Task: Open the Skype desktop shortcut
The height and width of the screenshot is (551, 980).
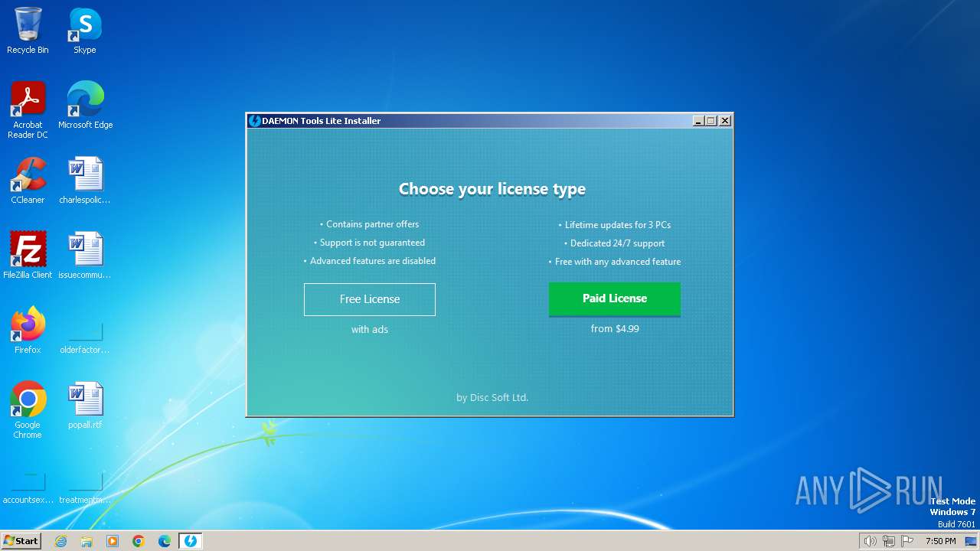Action: [85, 31]
